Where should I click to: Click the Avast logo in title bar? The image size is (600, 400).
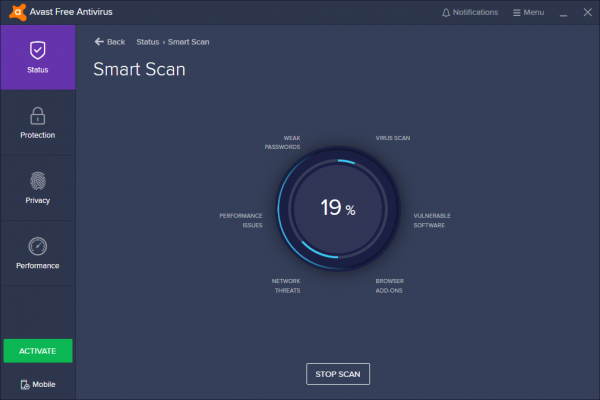click(12, 12)
